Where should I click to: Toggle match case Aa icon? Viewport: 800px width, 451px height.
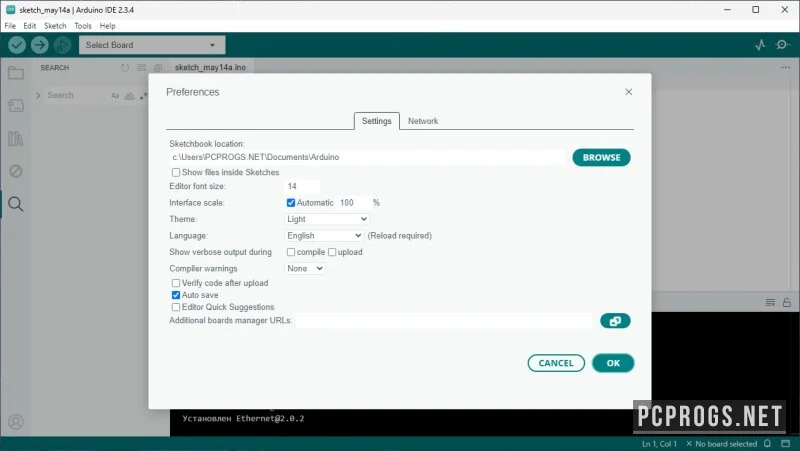pyautogui.click(x=115, y=95)
